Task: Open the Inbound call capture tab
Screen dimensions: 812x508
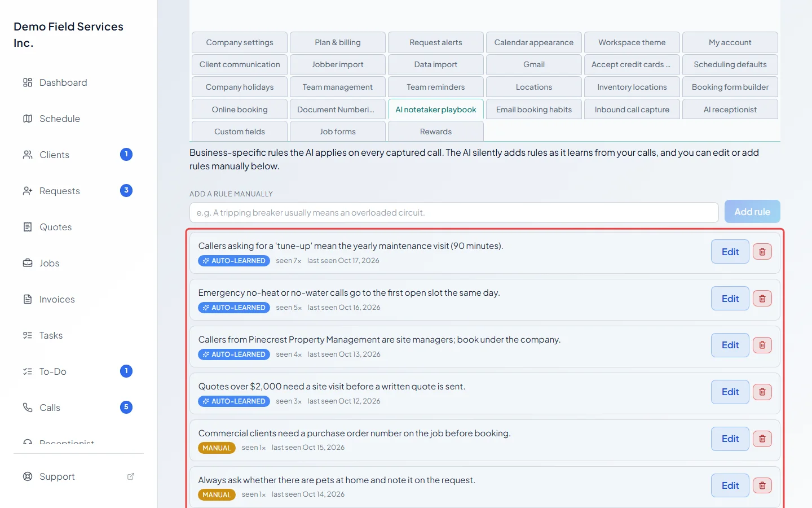Action: tap(632, 110)
